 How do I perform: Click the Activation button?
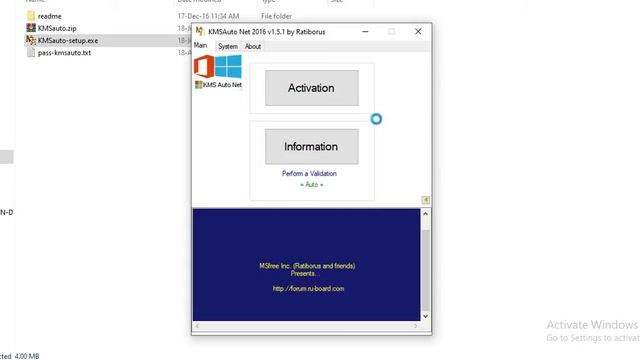(312, 88)
